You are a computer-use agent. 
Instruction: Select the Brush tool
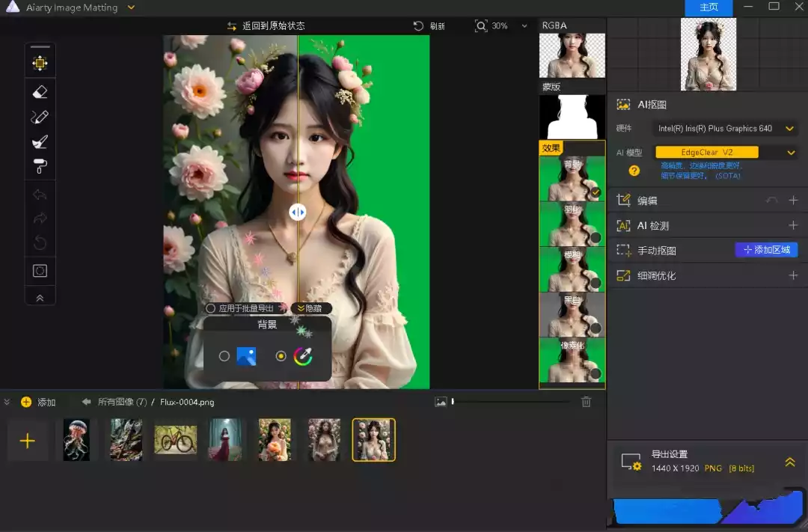tap(40, 141)
